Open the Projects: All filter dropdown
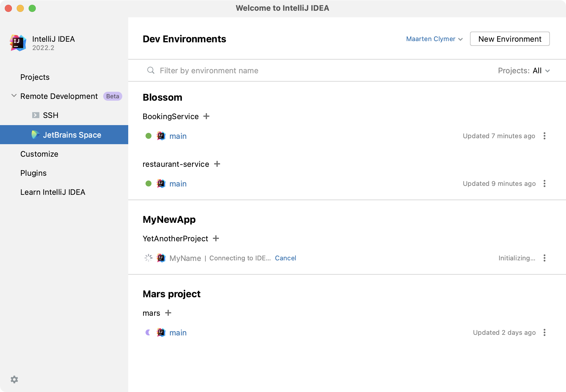The image size is (566, 392). coord(524,71)
